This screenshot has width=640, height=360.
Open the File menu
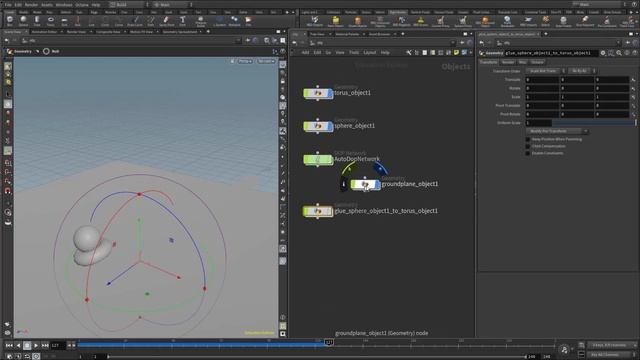8,4
